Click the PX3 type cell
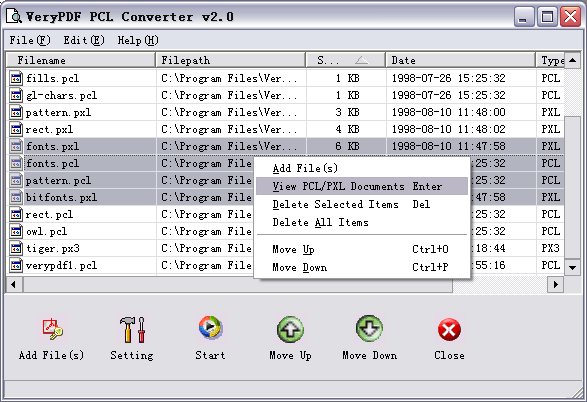Image resolution: width=587 pixels, height=402 pixels. coord(551,248)
